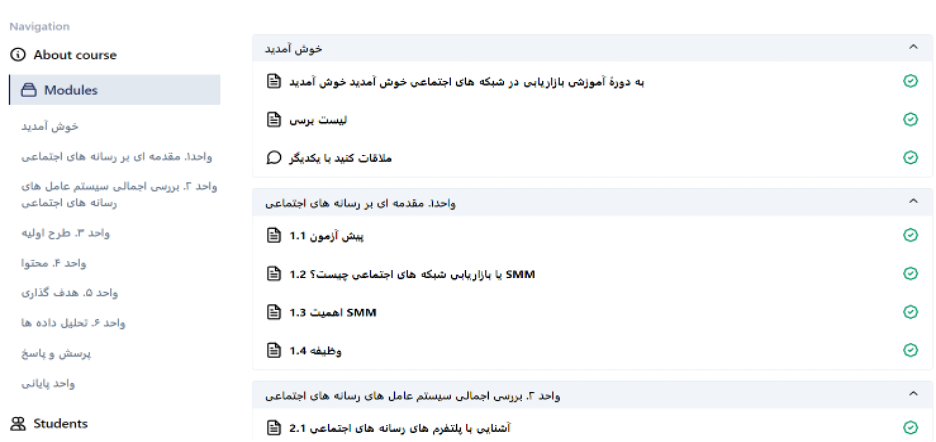Open the Modules navigation item
936x442 pixels.
click(x=115, y=90)
